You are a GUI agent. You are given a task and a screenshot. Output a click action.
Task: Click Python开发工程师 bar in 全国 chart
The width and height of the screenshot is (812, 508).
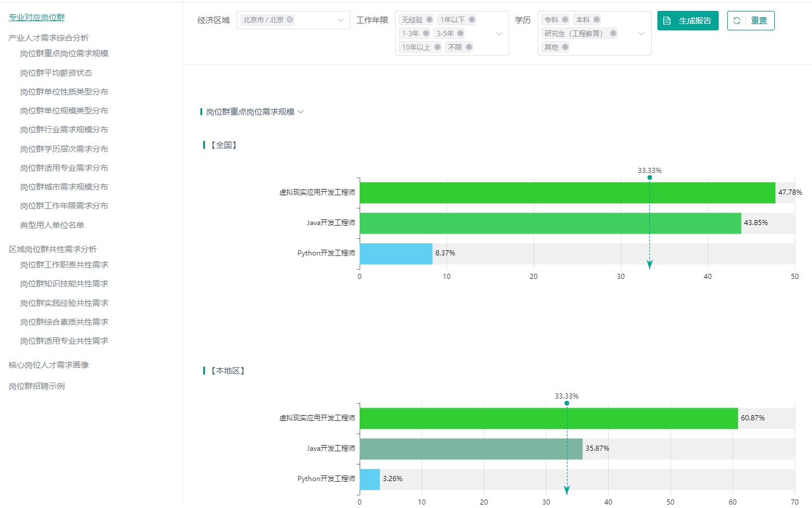[396, 253]
